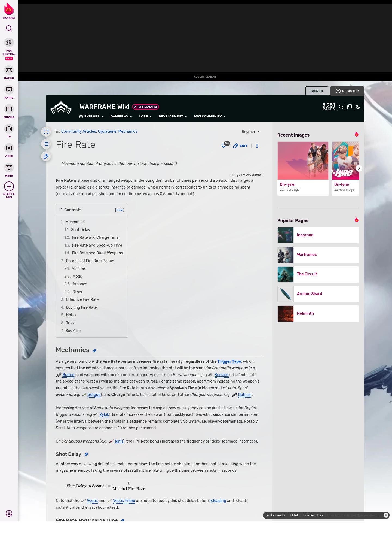This screenshot has height=545, width=392.
Task: Open the Opticor weapon link
Action: pyautogui.click(x=244, y=395)
